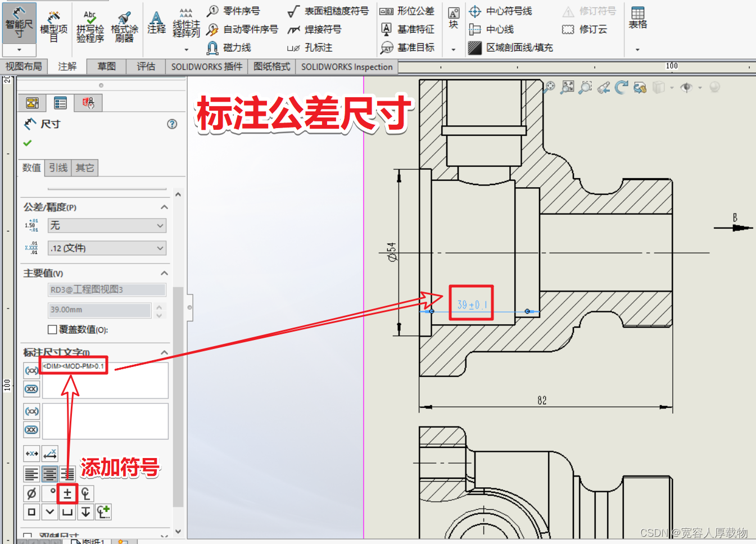Screen dimensions: 756x544
Task: Insert Datum Feature (基准特征)
Action: pyautogui.click(x=407, y=29)
